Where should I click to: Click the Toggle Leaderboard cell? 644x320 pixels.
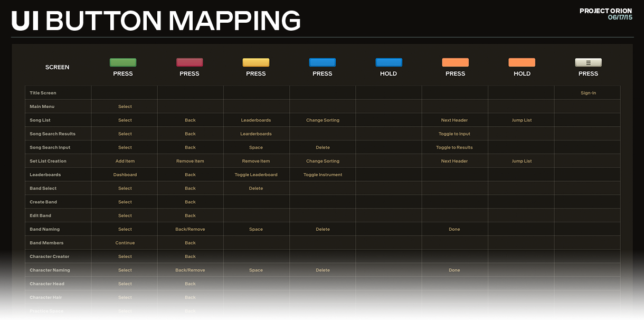[x=256, y=175]
